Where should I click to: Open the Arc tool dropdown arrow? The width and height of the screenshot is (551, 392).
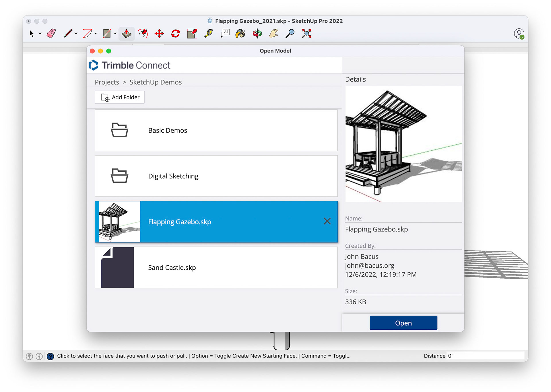(96, 34)
